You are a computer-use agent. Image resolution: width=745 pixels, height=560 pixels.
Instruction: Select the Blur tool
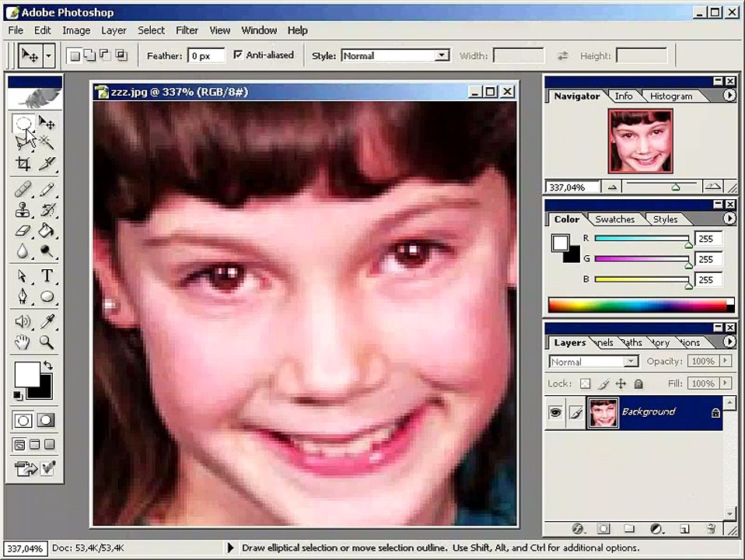pyautogui.click(x=23, y=251)
